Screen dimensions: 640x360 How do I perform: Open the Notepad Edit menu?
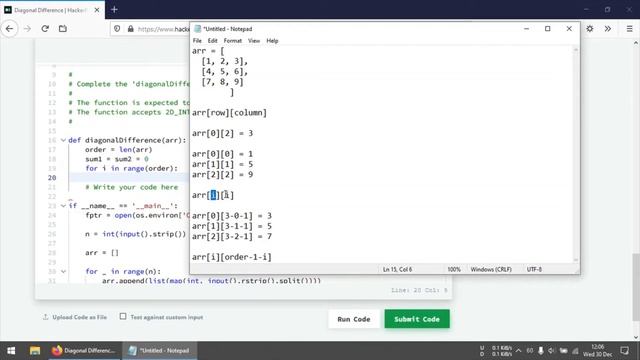click(212, 41)
